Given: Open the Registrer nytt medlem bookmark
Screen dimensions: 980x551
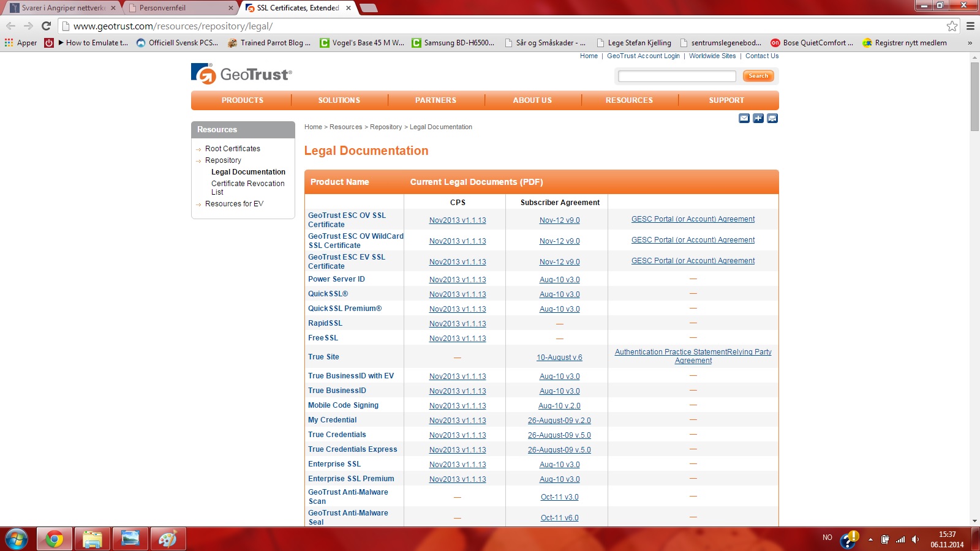Looking at the screenshot, I should click(905, 43).
